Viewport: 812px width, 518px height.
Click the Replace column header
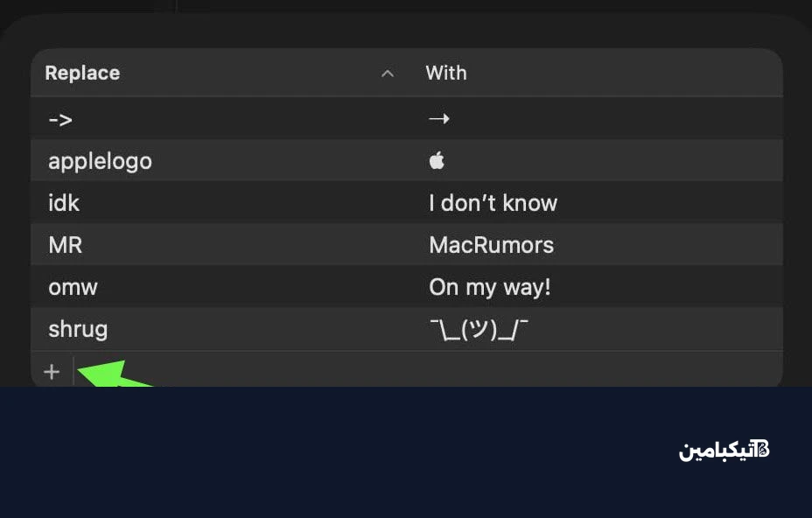pyautogui.click(x=82, y=73)
